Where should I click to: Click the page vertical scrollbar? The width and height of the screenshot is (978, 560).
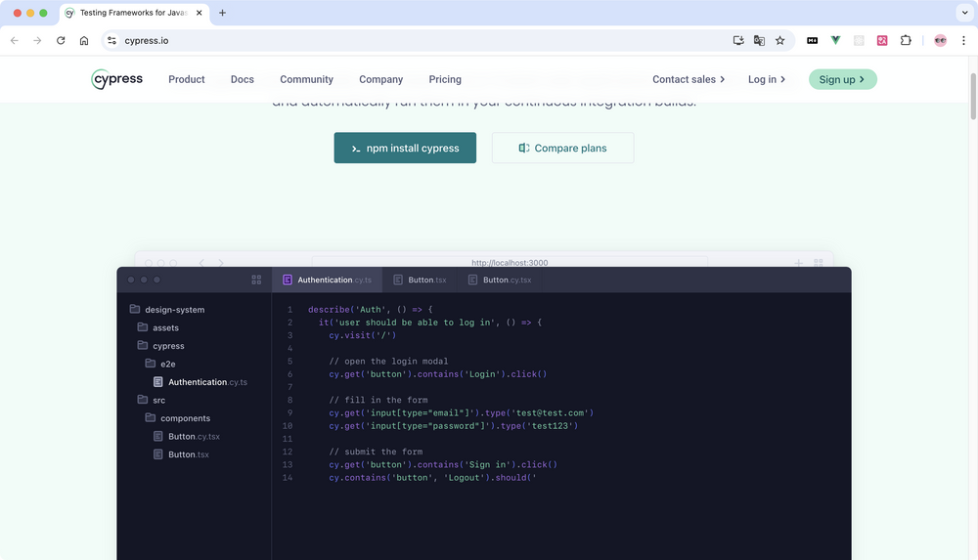tap(973, 97)
